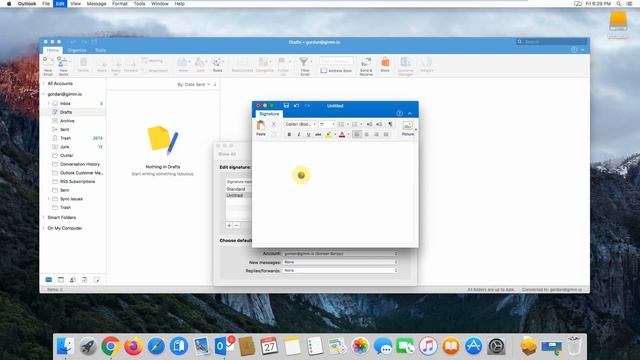
Task: Insert a Picture into the signature
Action: click(x=407, y=128)
